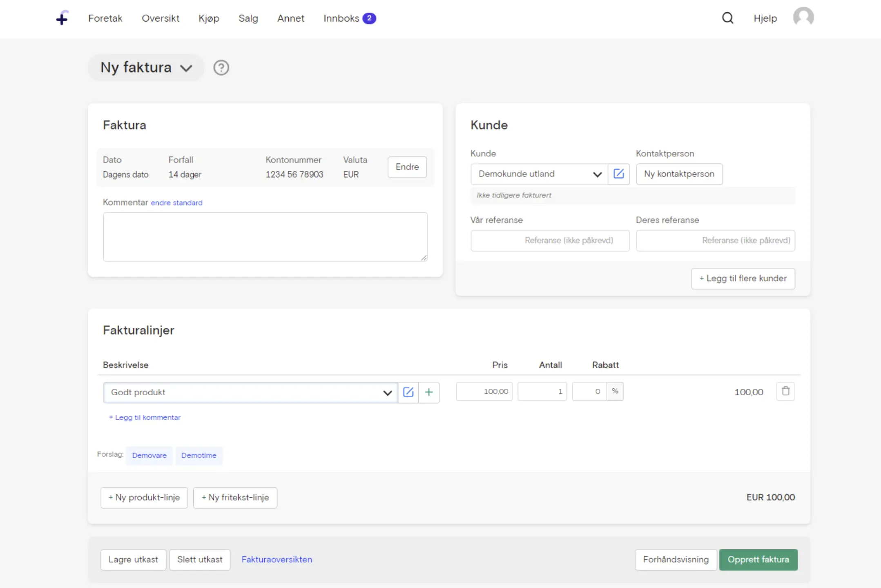Click the Vår referanse input field

click(550, 241)
